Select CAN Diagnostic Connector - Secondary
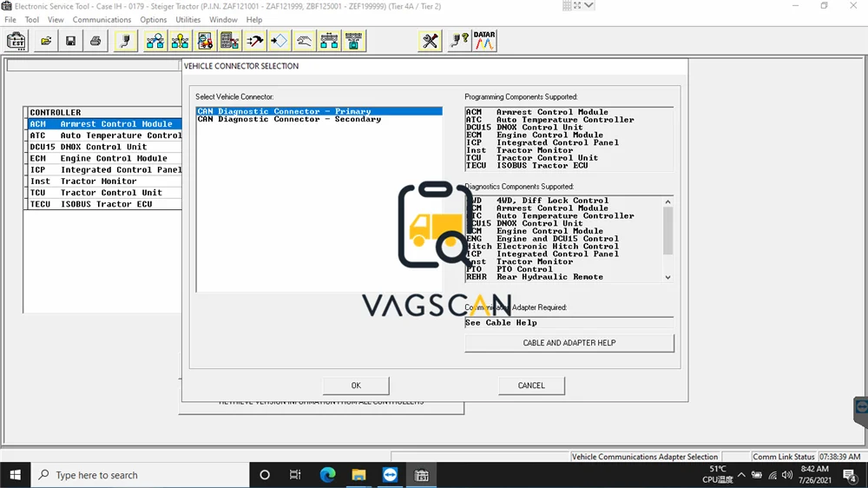The width and height of the screenshot is (868, 488). click(x=319, y=119)
